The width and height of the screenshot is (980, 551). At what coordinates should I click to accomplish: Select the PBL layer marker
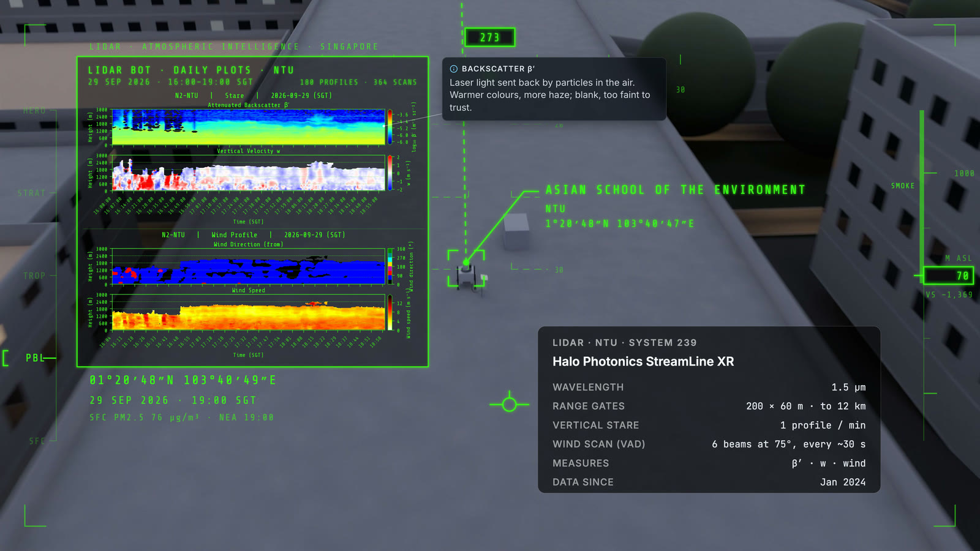(x=35, y=358)
